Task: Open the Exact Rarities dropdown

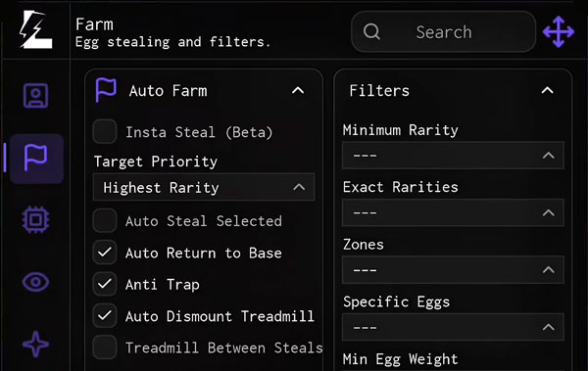Action: tap(453, 212)
